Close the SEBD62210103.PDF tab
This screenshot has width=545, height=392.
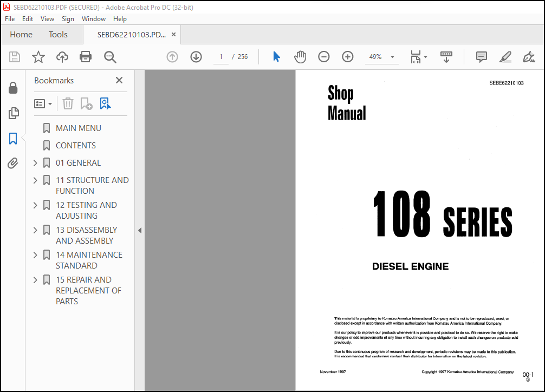(173, 35)
